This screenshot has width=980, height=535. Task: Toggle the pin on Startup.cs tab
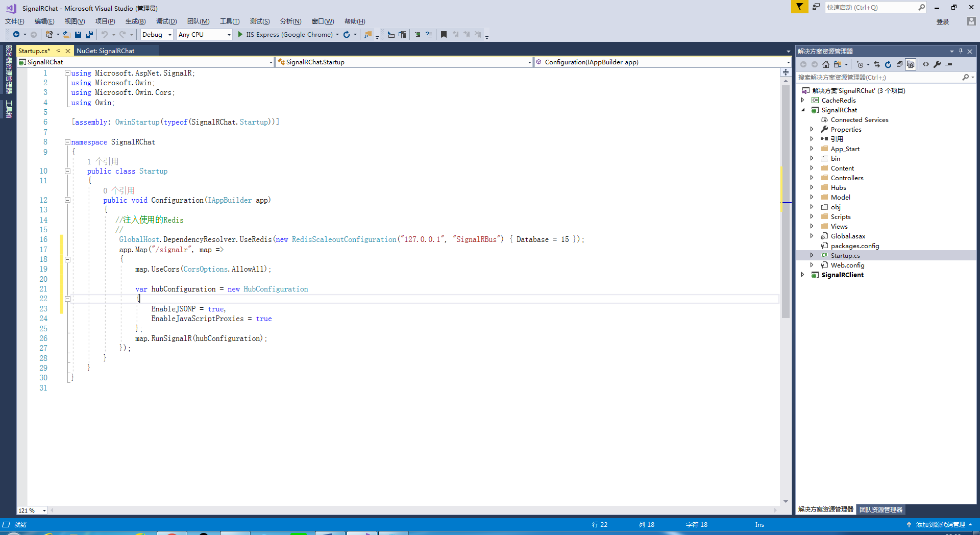[x=59, y=51]
